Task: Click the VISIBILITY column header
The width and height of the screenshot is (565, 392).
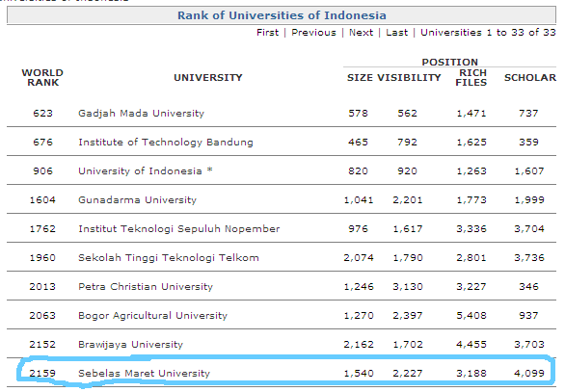Action: [409, 78]
